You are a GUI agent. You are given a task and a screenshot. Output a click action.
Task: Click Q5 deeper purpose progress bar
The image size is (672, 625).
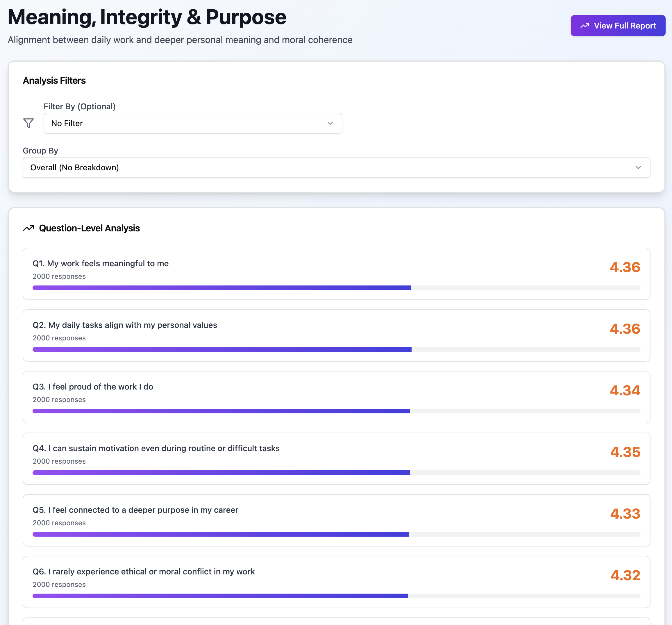336,534
